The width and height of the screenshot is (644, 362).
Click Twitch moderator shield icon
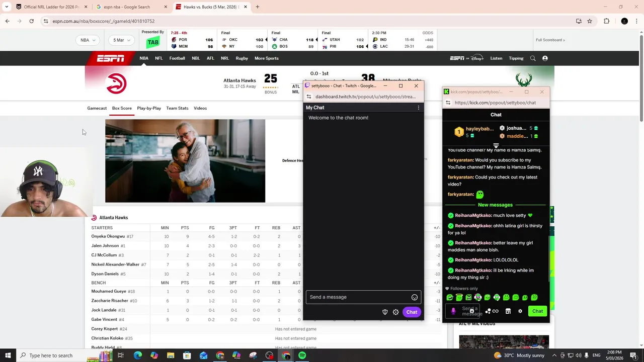(x=385, y=312)
